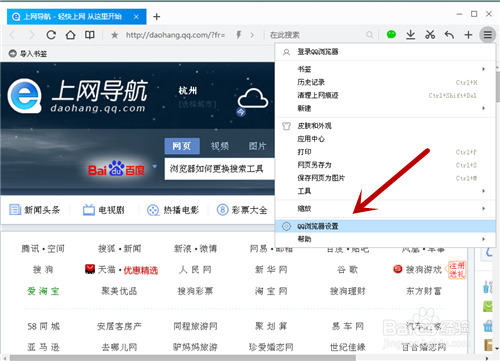The height and width of the screenshot is (361, 500).
Task: Choose 清理上网痕迹 menu item
Action: point(385,95)
